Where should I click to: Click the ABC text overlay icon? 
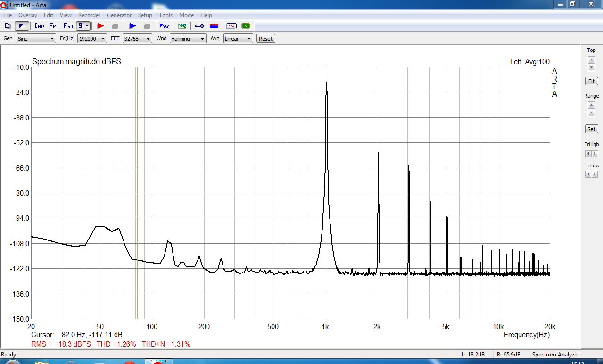coord(165,26)
